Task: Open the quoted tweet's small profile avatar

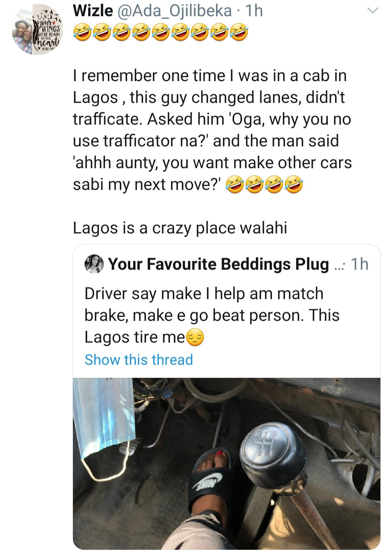Action: coord(94,263)
